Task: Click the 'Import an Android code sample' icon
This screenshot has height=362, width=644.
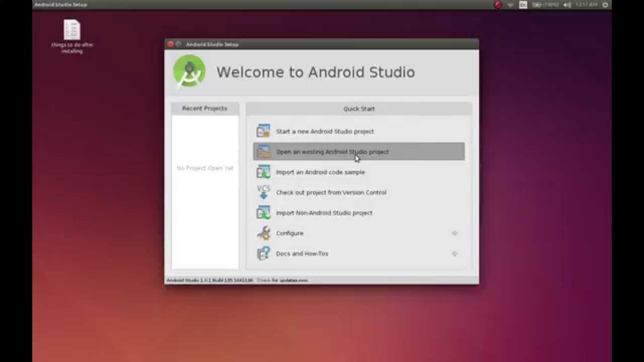Action: tap(263, 172)
